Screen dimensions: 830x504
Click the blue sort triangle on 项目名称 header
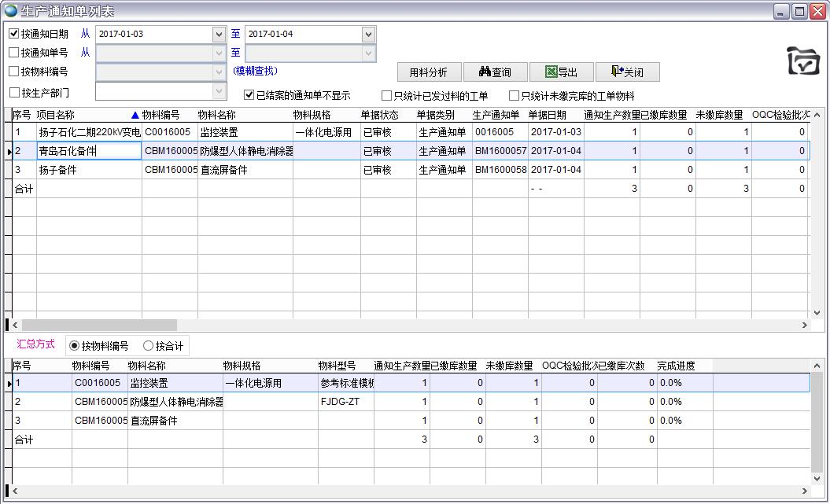click(x=135, y=116)
